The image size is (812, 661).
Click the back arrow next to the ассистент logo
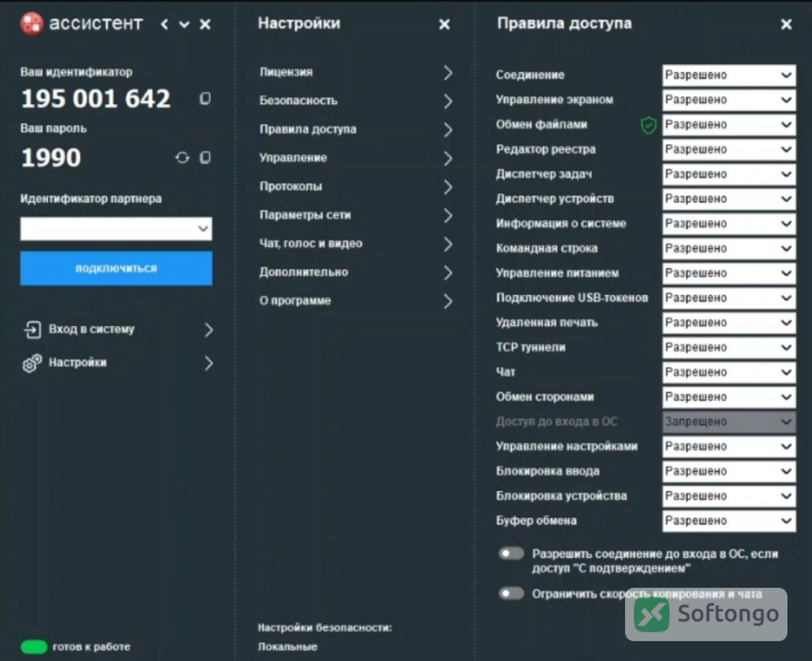(x=165, y=24)
